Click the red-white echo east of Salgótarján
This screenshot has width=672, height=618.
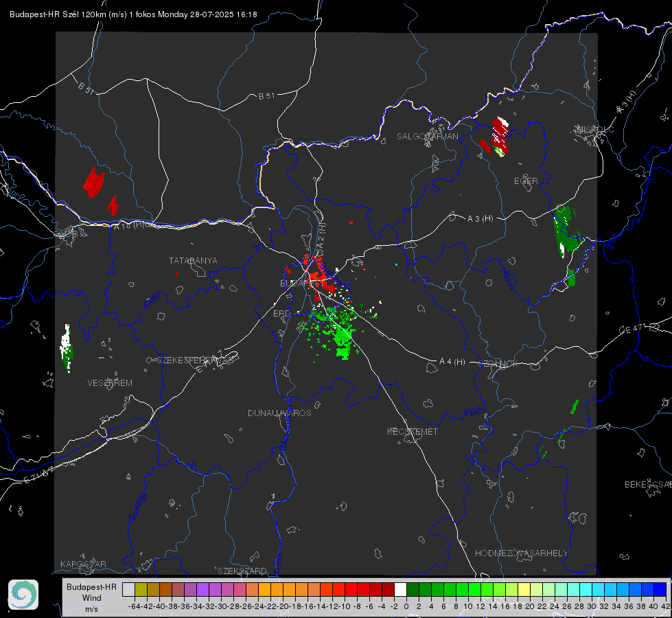coord(499,135)
